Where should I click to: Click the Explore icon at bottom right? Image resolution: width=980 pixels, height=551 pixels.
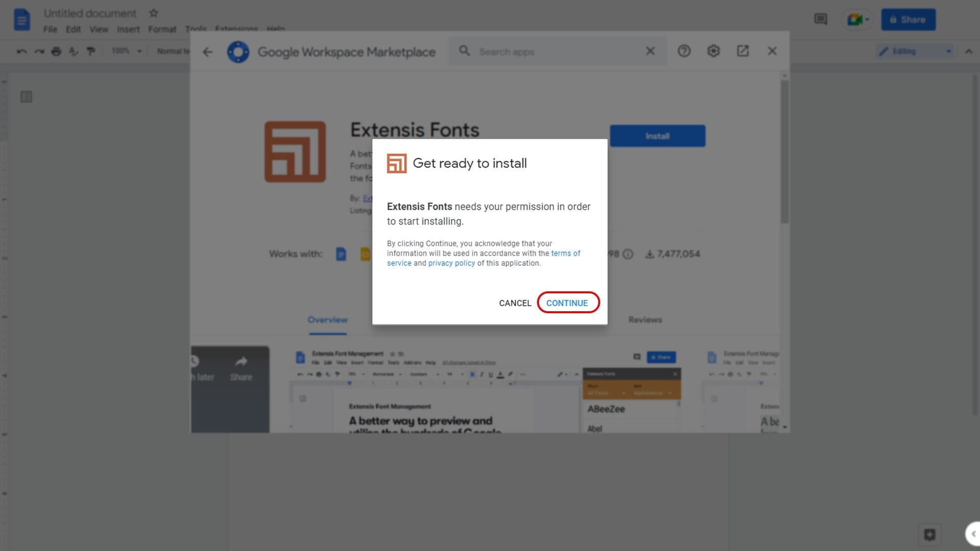click(929, 534)
